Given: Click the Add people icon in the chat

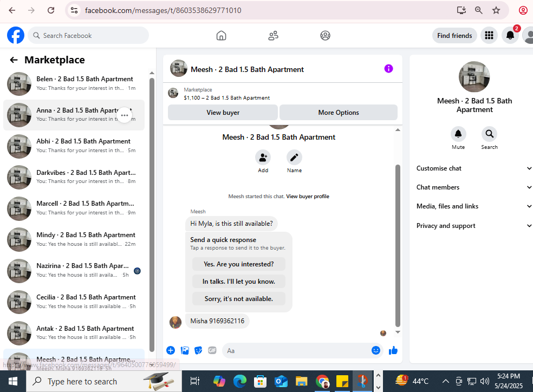Looking at the screenshot, I should (263, 158).
